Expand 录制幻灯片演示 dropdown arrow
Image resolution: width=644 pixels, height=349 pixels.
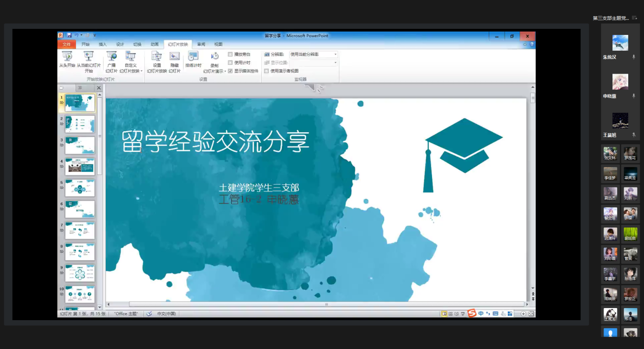coord(225,71)
